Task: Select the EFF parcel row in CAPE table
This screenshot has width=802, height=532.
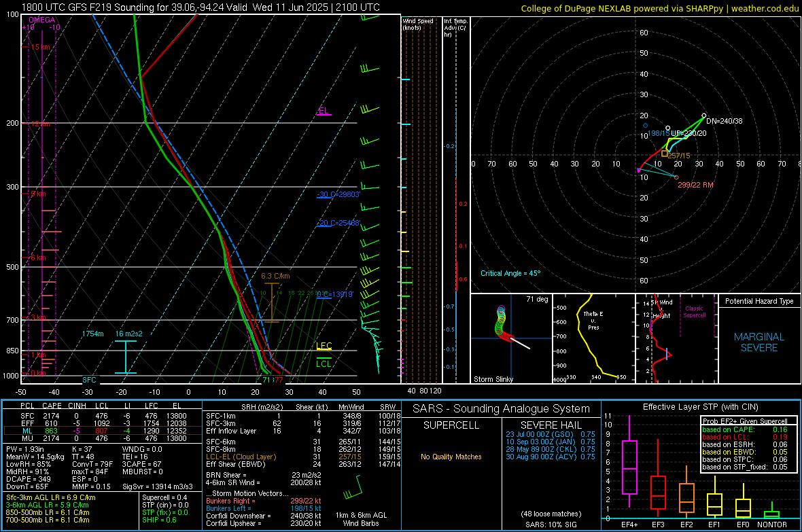Action: coord(103,423)
